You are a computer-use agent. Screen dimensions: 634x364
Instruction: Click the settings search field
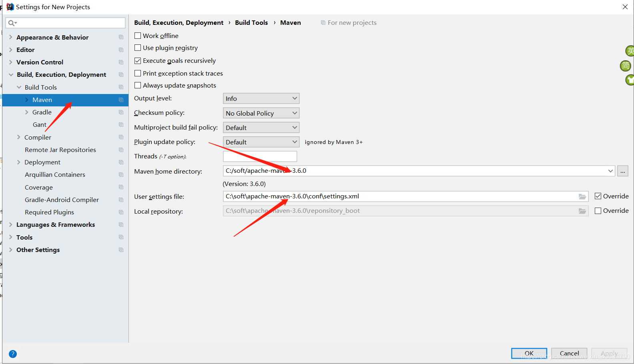pyautogui.click(x=66, y=23)
